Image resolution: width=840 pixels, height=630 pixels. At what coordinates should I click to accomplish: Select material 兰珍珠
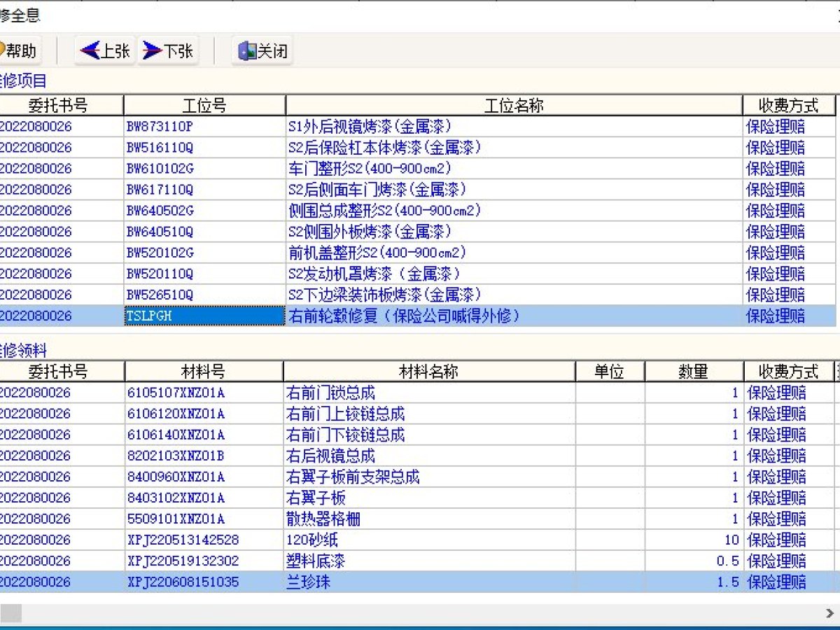[x=309, y=582]
